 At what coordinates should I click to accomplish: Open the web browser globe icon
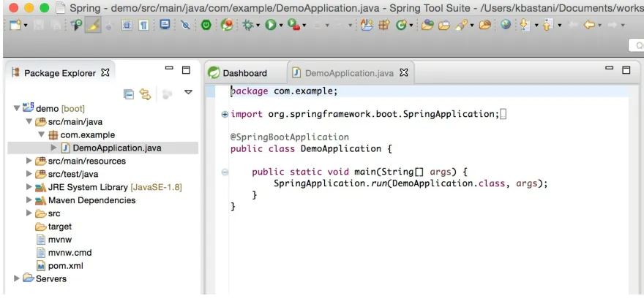pyautogui.click(x=506, y=25)
